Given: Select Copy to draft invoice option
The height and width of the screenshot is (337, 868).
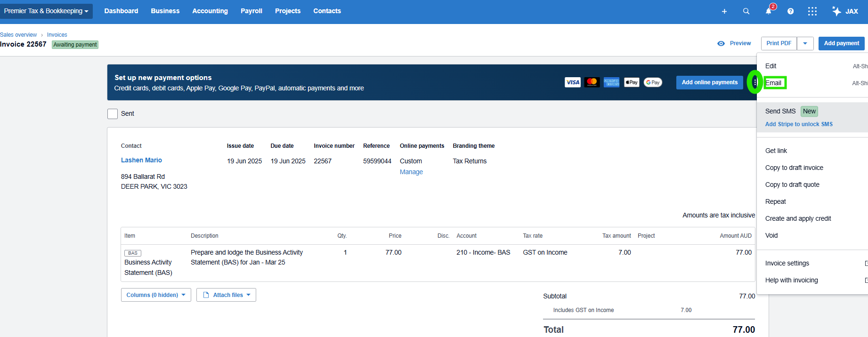Looking at the screenshot, I should coord(794,168).
